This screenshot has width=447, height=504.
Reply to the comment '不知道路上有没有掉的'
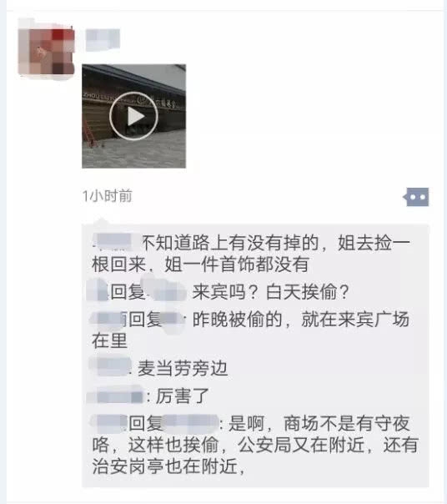(x=251, y=254)
